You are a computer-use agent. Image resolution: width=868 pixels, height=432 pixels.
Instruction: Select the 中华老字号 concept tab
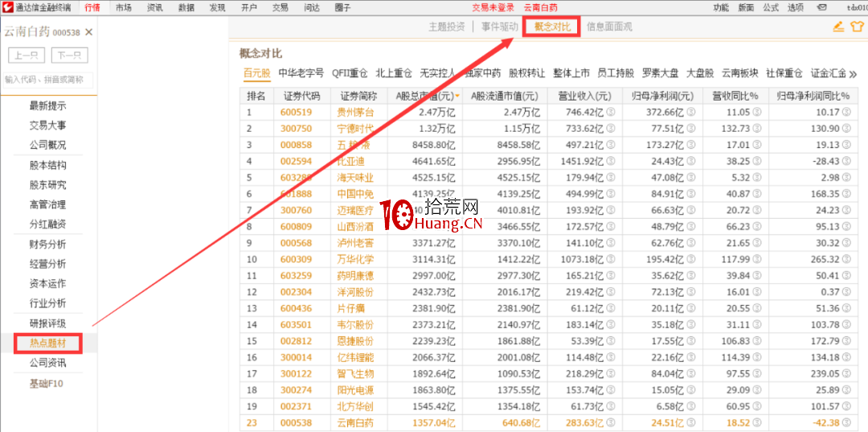pos(301,73)
